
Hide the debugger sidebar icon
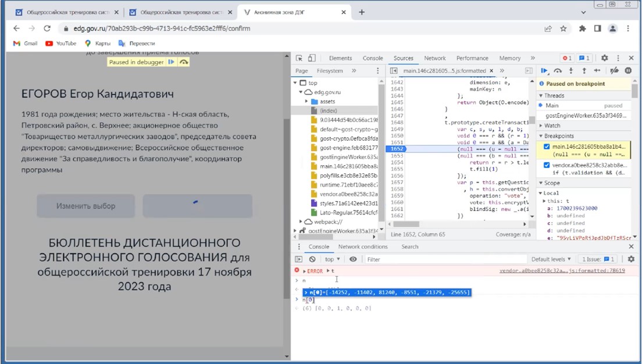[529, 71]
